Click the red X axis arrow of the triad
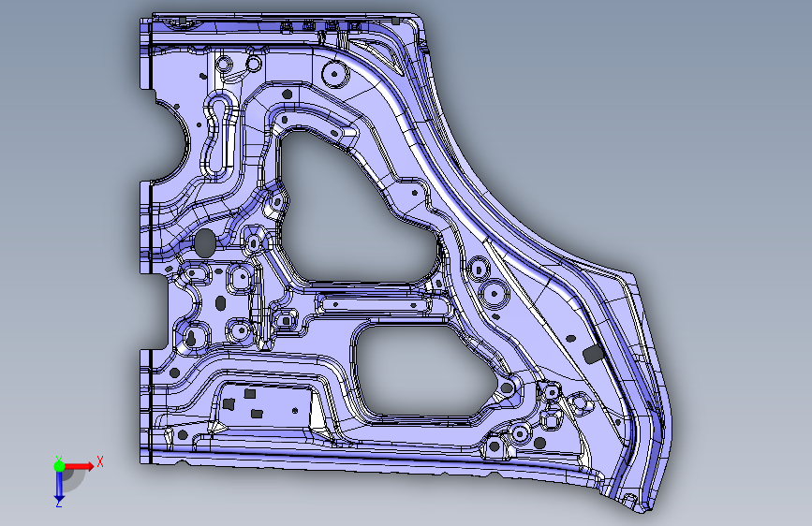 79,466
